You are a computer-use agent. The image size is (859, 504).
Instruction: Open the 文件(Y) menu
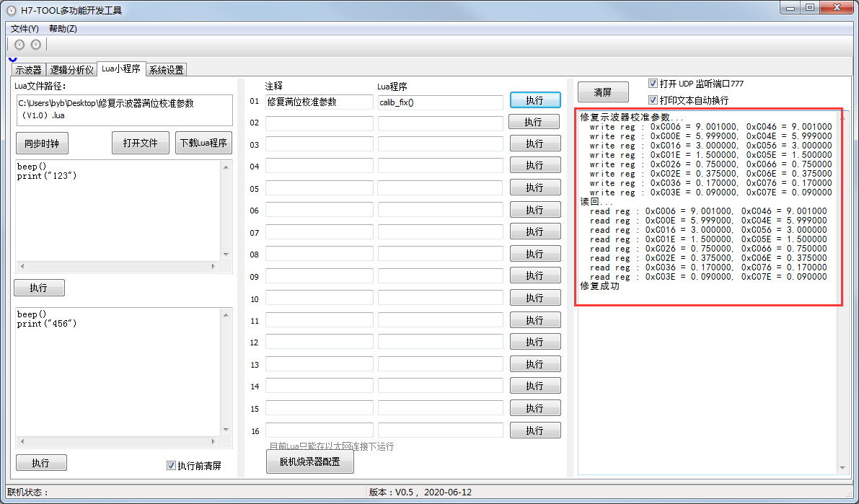tap(25, 29)
